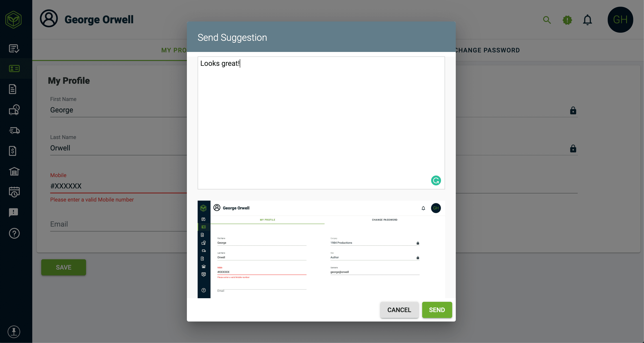Click the help question mark icon
The width and height of the screenshot is (644, 343).
pyautogui.click(x=14, y=233)
